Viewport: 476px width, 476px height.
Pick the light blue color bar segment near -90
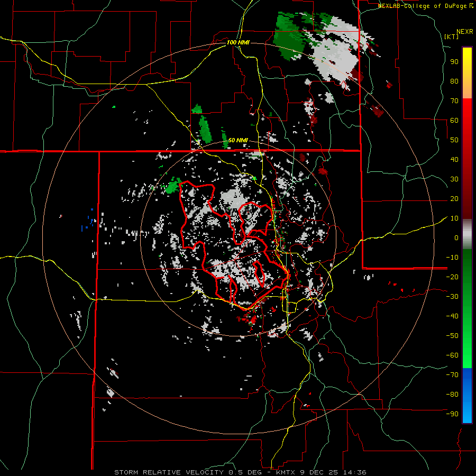pos(467,413)
